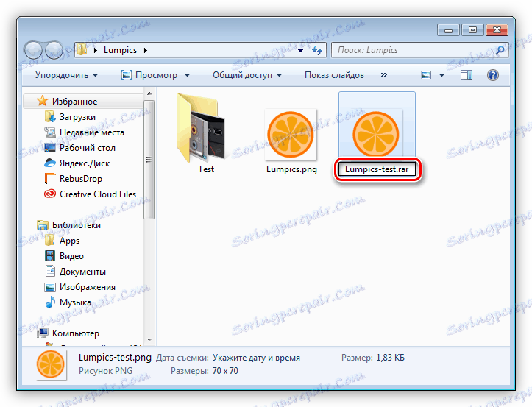
Task: Click the Creative Cloud icon
Action: tap(50, 194)
